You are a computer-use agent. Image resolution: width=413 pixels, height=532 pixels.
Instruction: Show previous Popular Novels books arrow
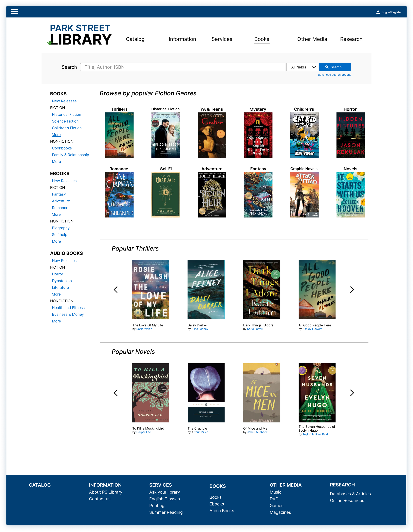116,393
